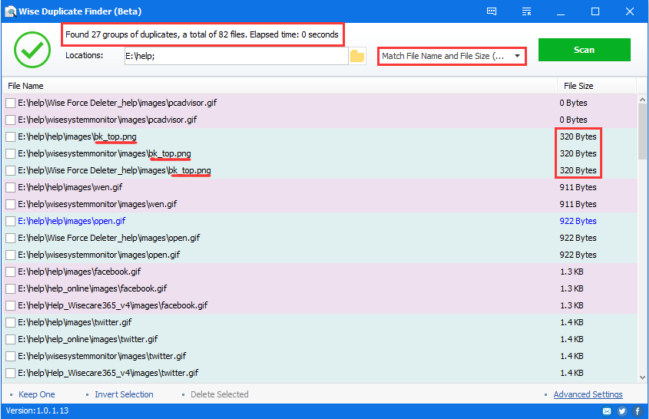This screenshot has height=419, width=649.
Task: Click the Wise Duplicate Finder app icon
Action: (x=10, y=11)
